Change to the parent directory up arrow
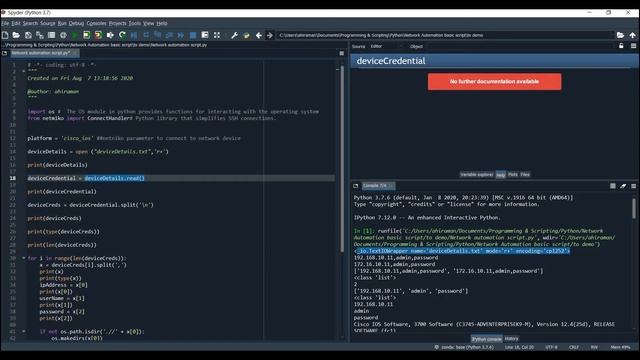The image size is (640, 360). point(632,35)
